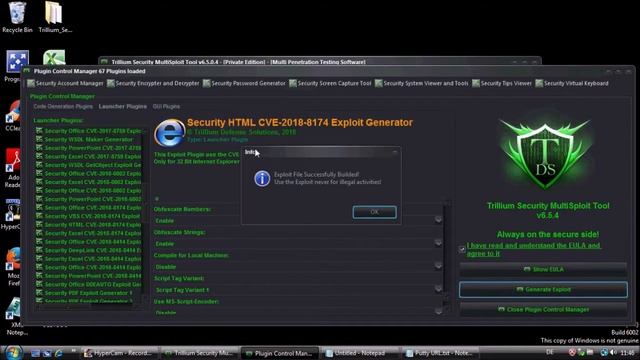Click the Internet Explorer plugin logo
640x360 pixels.
tap(169, 133)
